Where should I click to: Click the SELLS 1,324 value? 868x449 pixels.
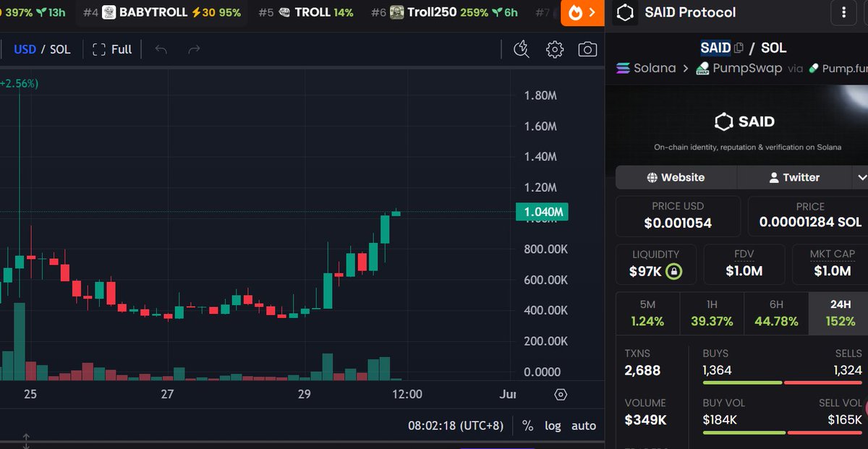[847, 370]
